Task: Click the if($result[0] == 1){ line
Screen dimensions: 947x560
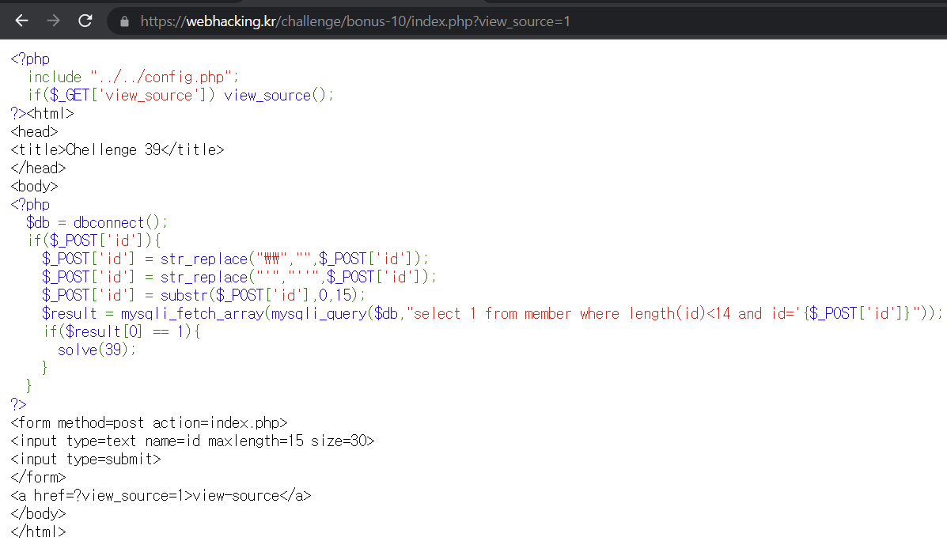Action: pos(122,331)
